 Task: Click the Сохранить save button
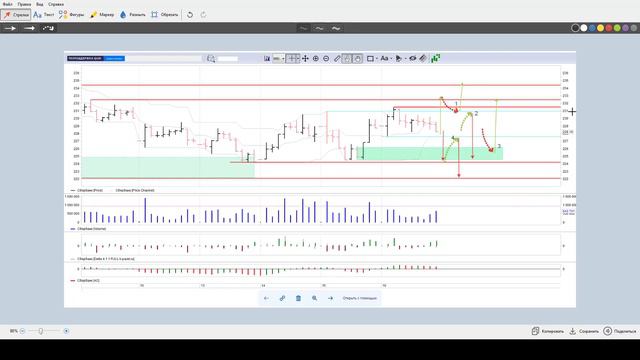[x=584, y=331]
